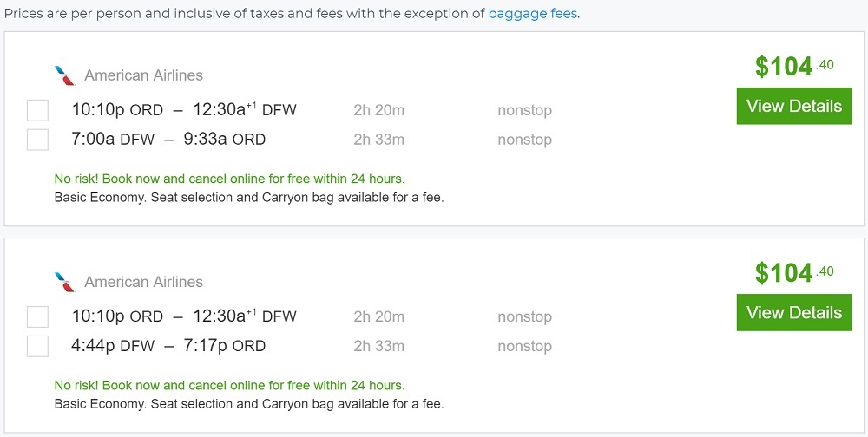
Task: Click the 2h 33m duration of the 4:44p flight
Action: [x=378, y=346]
